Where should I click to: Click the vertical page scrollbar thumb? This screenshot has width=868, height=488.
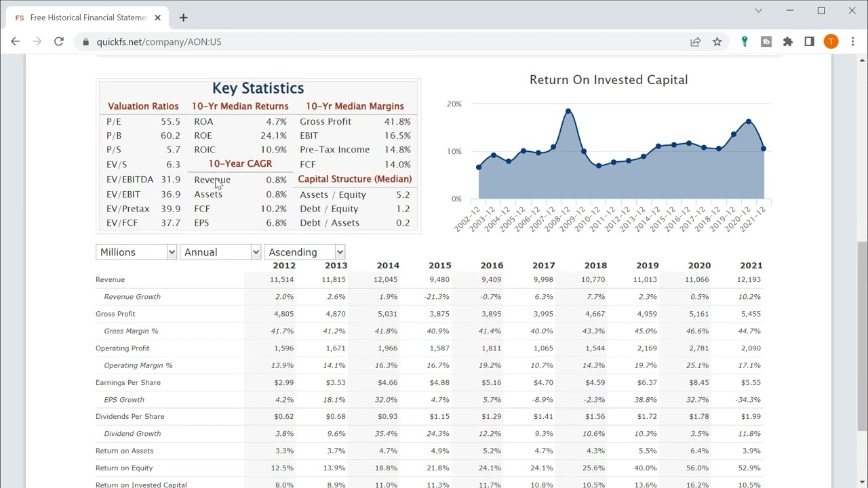[x=862, y=335]
